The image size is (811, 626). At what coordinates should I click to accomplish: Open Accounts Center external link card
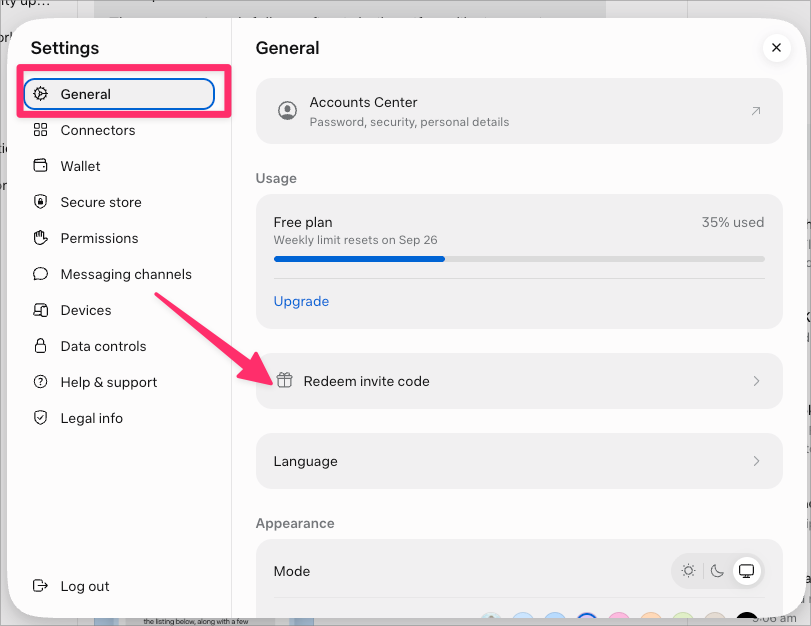pyautogui.click(x=519, y=111)
